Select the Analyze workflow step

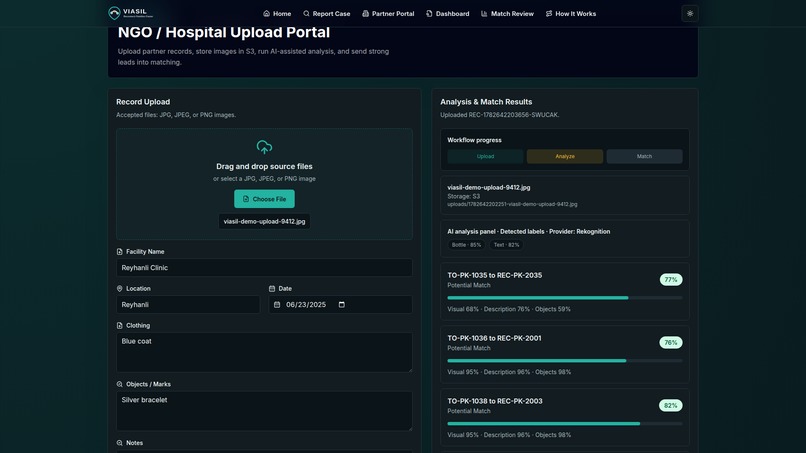pos(565,156)
